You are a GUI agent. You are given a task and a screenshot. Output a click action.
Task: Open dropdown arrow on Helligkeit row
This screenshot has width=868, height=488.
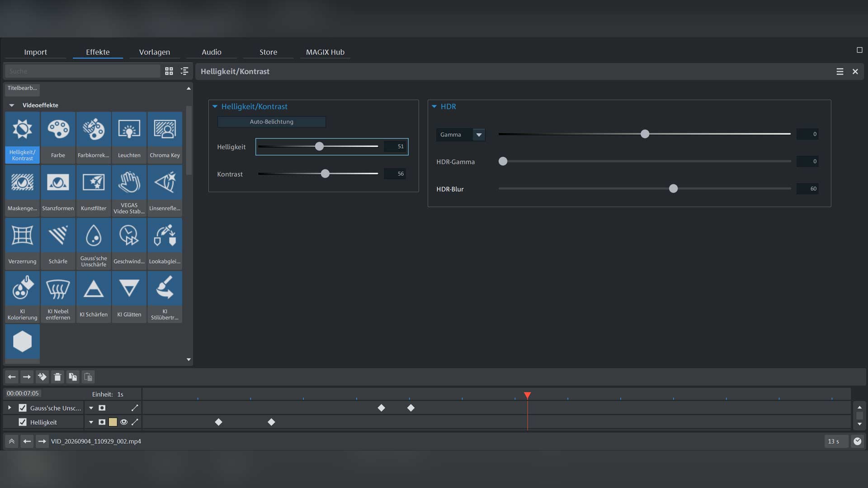click(91, 422)
